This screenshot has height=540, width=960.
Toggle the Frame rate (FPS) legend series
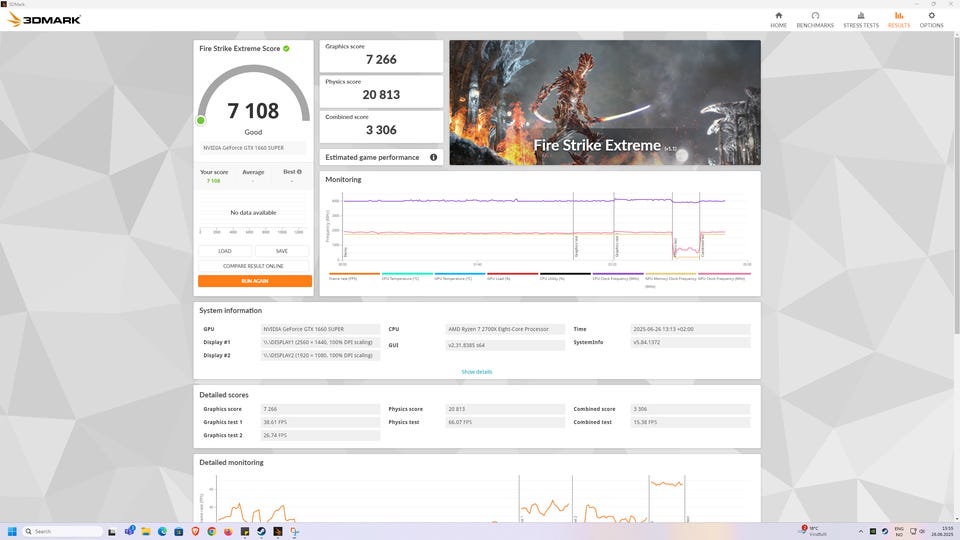(353, 277)
